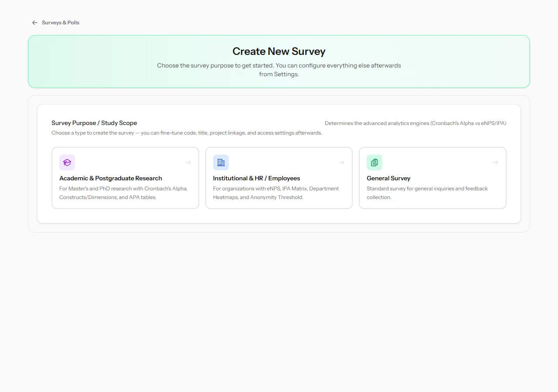Select Academic & Postgraduate Research title
This screenshot has height=392, width=558.
pyautogui.click(x=111, y=178)
